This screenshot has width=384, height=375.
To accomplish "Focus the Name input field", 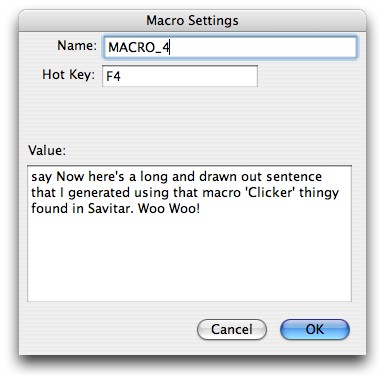I will [x=230, y=47].
